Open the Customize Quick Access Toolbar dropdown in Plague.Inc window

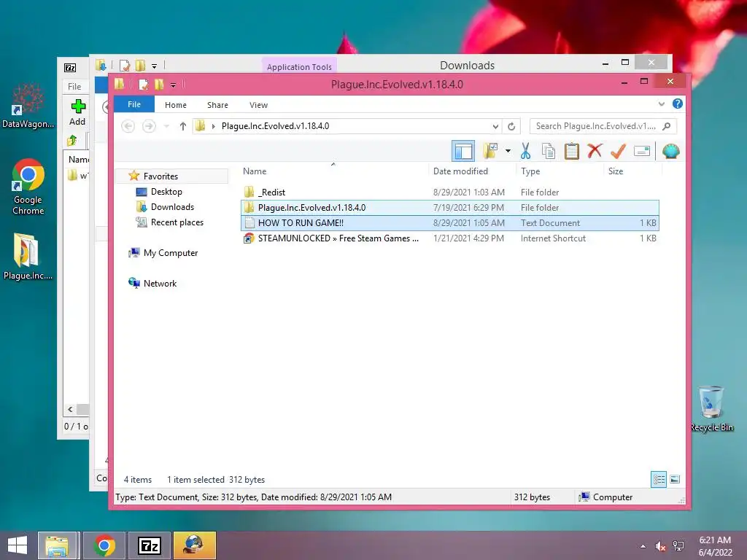[x=173, y=85]
